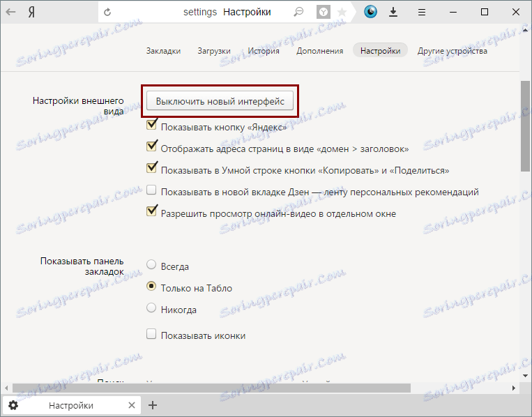532x417 pixels.
Task: Close the Настройки tab
Action: click(132, 405)
